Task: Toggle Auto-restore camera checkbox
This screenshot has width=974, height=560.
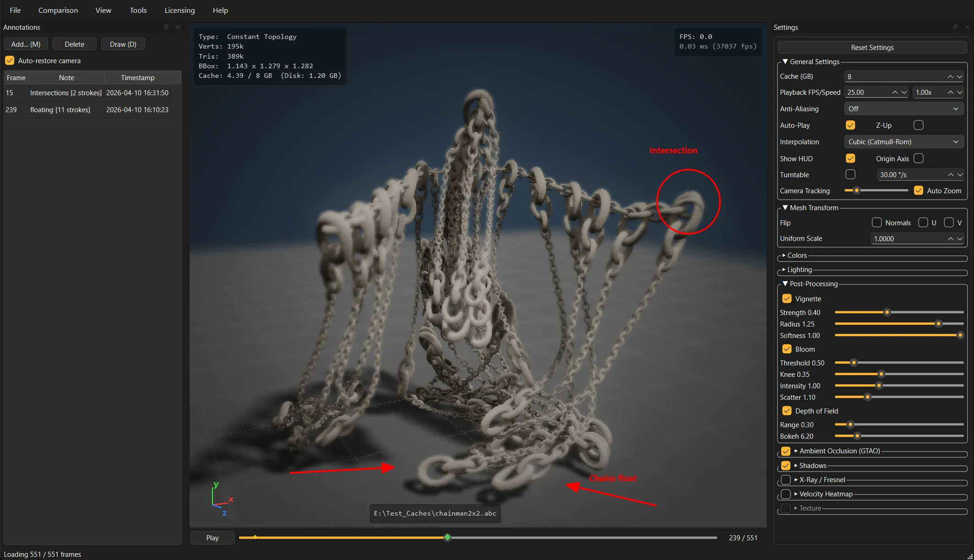Action: pyautogui.click(x=10, y=60)
